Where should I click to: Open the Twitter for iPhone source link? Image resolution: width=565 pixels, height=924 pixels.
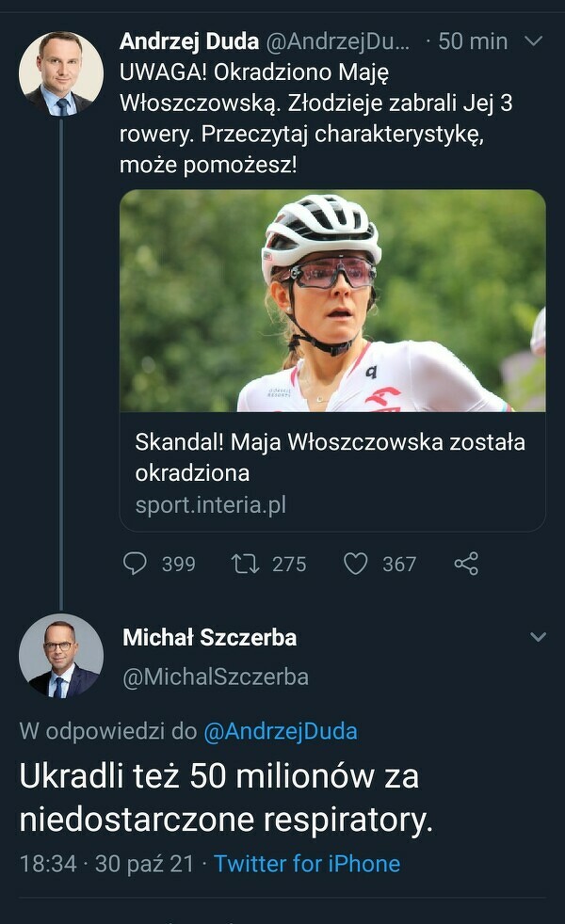[307, 864]
